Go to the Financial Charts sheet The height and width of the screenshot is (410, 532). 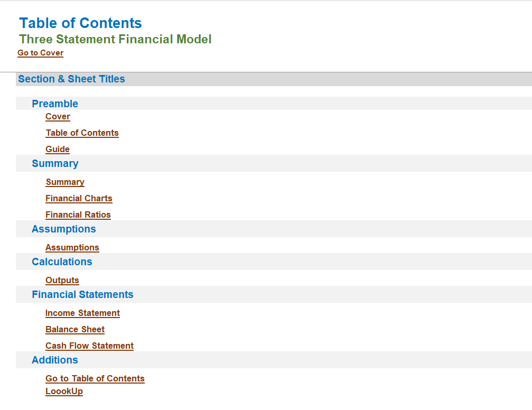pyautogui.click(x=79, y=198)
